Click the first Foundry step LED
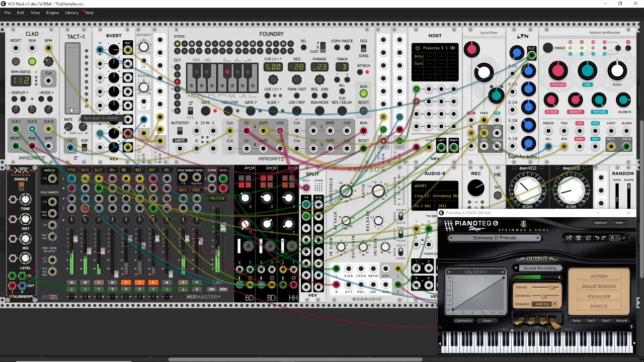 point(177,44)
